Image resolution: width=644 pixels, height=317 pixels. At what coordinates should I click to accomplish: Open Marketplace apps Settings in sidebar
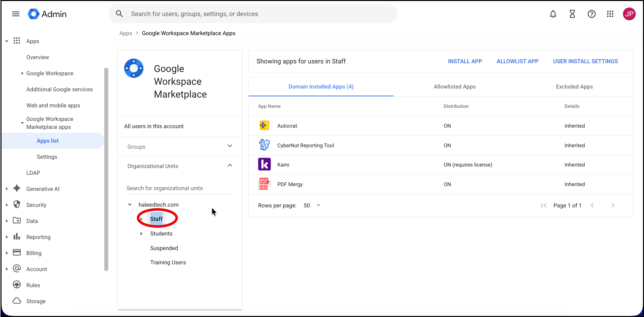point(47,157)
